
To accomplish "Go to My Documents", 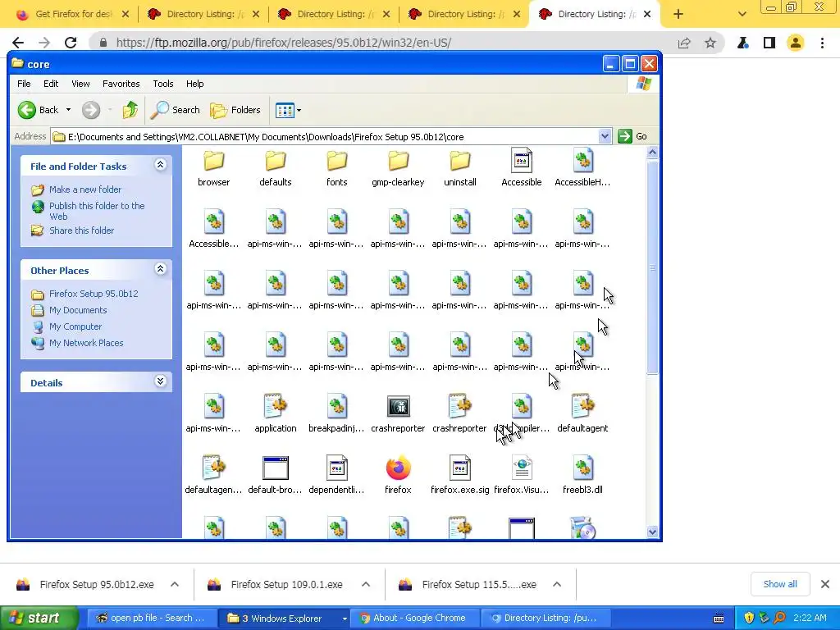I will click(x=78, y=310).
